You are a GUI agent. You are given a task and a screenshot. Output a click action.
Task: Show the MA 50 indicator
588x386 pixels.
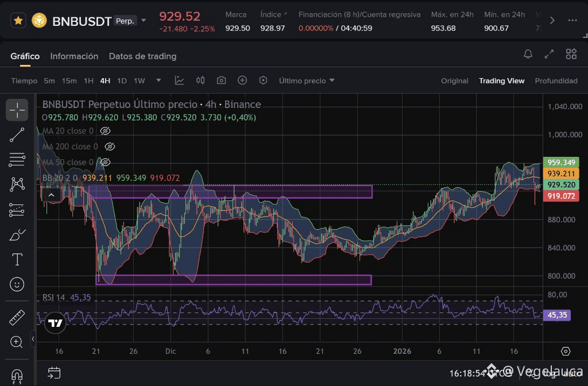pyautogui.click(x=105, y=163)
